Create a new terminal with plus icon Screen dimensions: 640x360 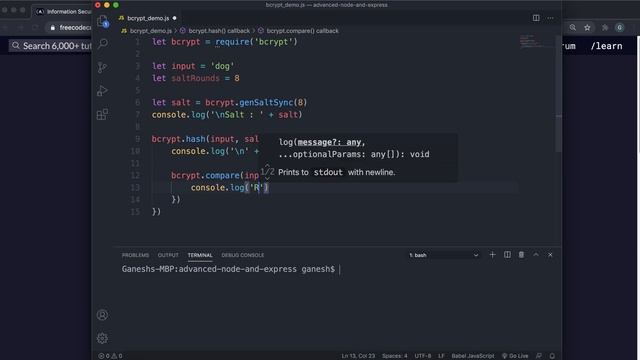point(492,255)
